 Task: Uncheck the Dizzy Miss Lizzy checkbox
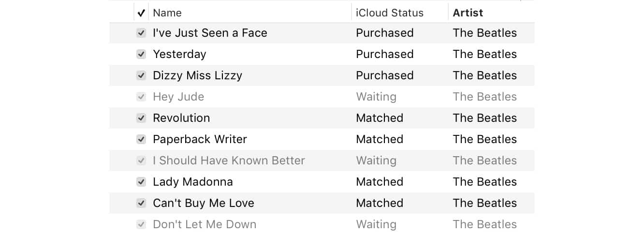(141, 75)
